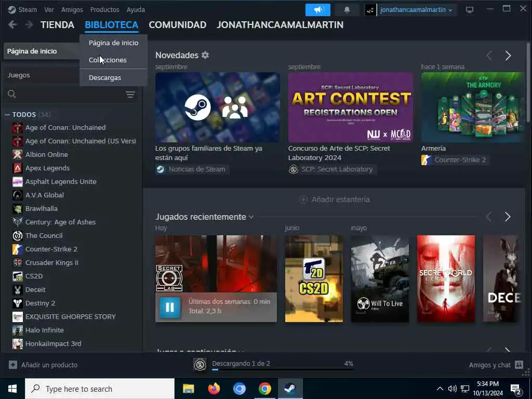Click Añadir estantería button
This screenshot has height=399, width=532.
[x=335, y=199]
